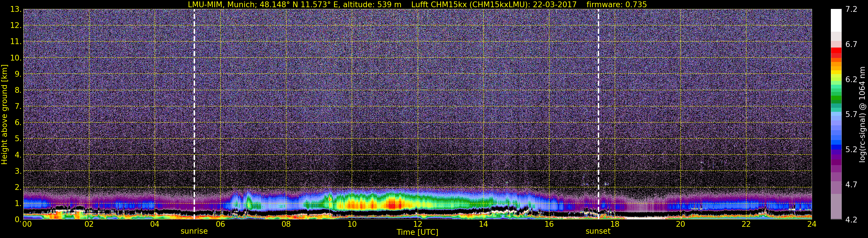Click the colorbar value label 5.2
The width and height of the screenshot is (868, 238).
[851, 149]
